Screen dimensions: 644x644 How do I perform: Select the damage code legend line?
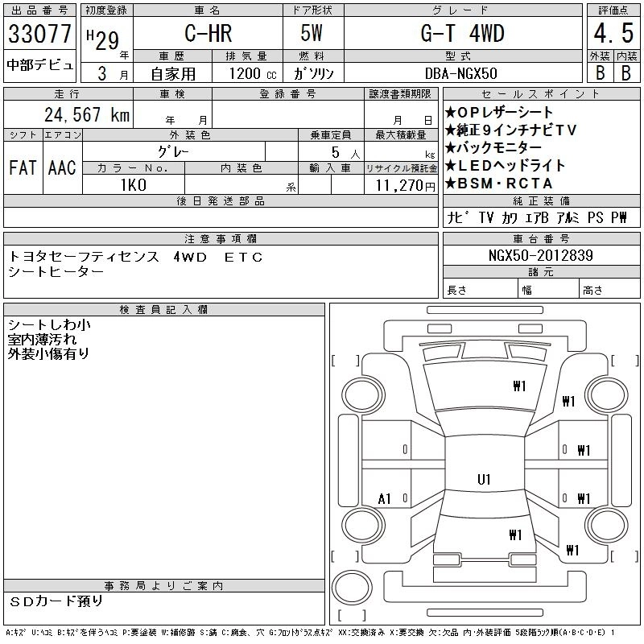(x=311, y=633)
